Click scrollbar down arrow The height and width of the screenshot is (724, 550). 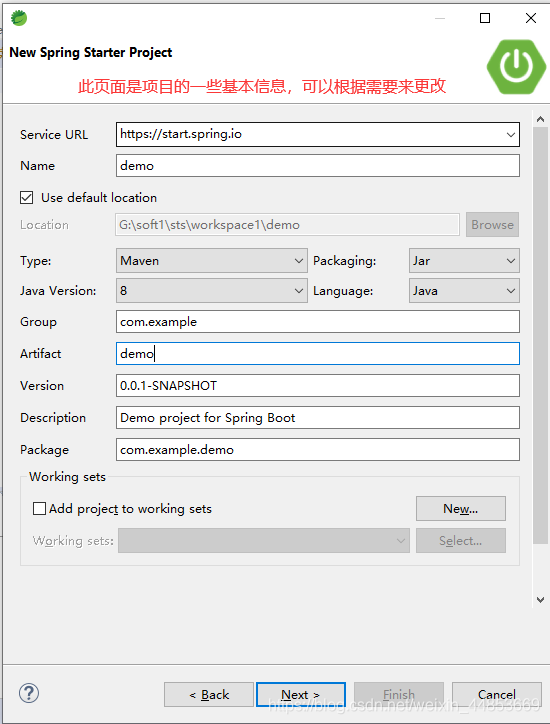coord(540,599)
